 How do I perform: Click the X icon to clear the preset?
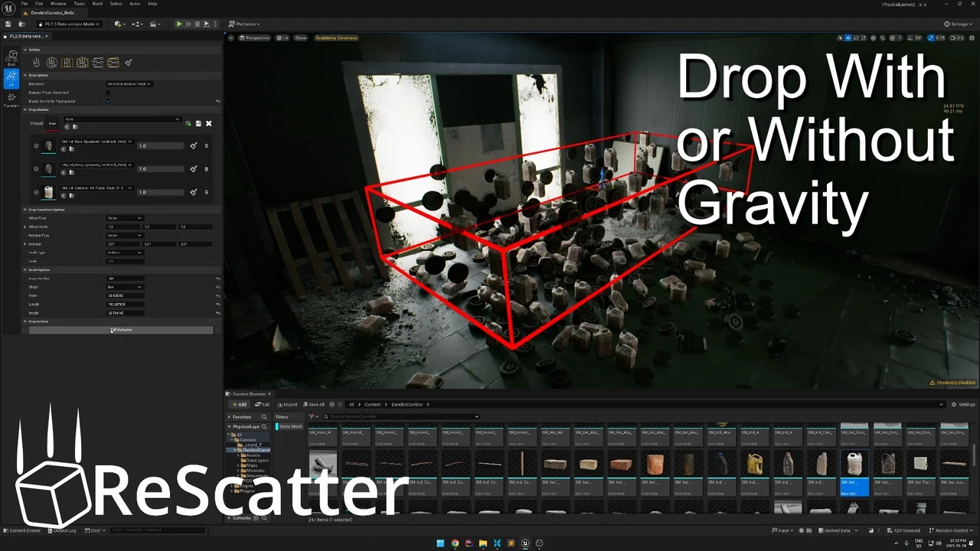pyautogui.click(x=208, y=123)
